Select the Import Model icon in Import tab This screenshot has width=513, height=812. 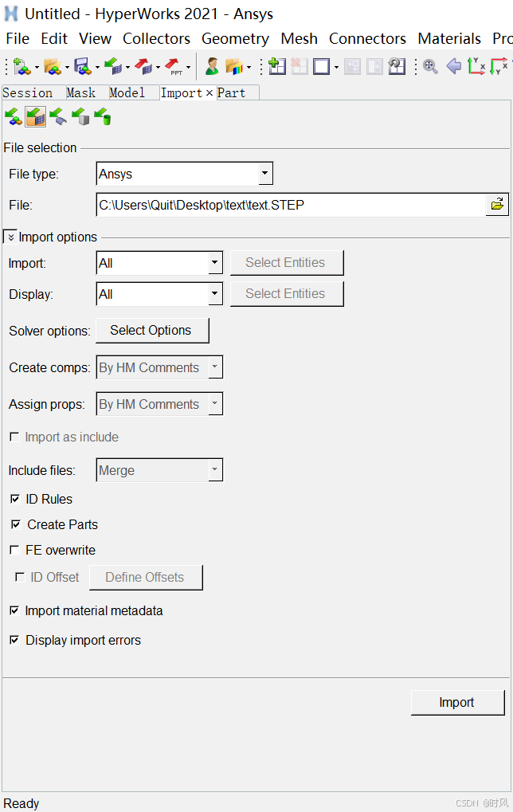[x=14, y=117]
